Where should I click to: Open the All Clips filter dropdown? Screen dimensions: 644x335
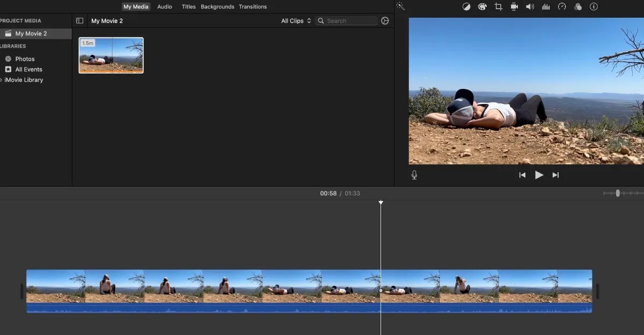295,20
